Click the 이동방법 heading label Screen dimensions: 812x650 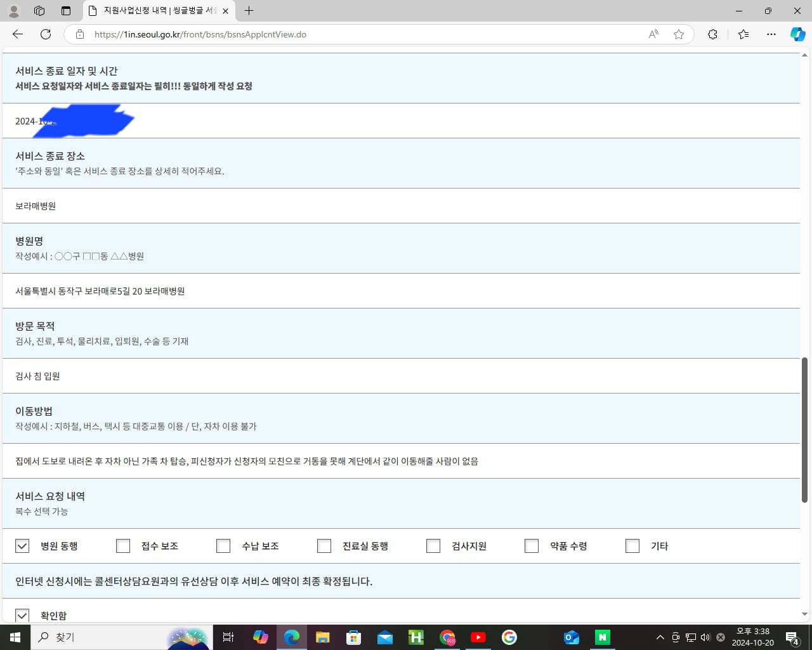pos(34,411)
